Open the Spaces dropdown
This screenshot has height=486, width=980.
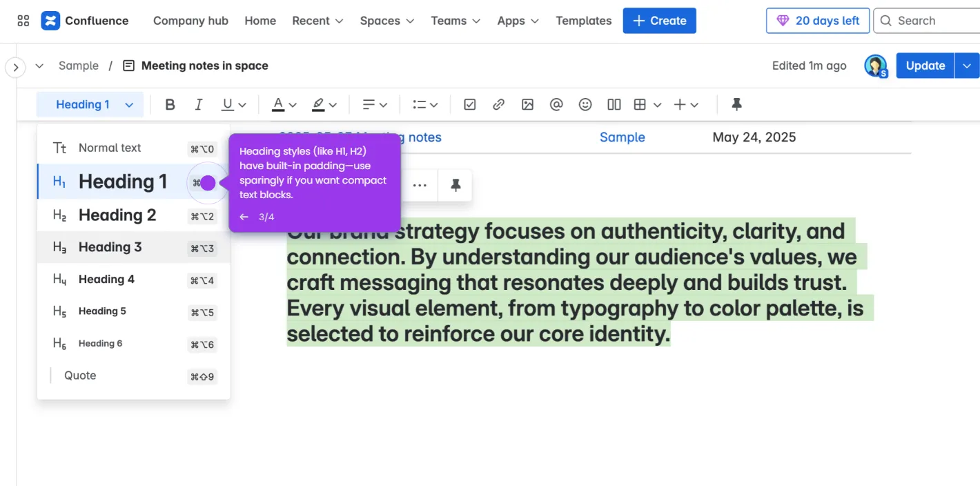tap(387, 21)
